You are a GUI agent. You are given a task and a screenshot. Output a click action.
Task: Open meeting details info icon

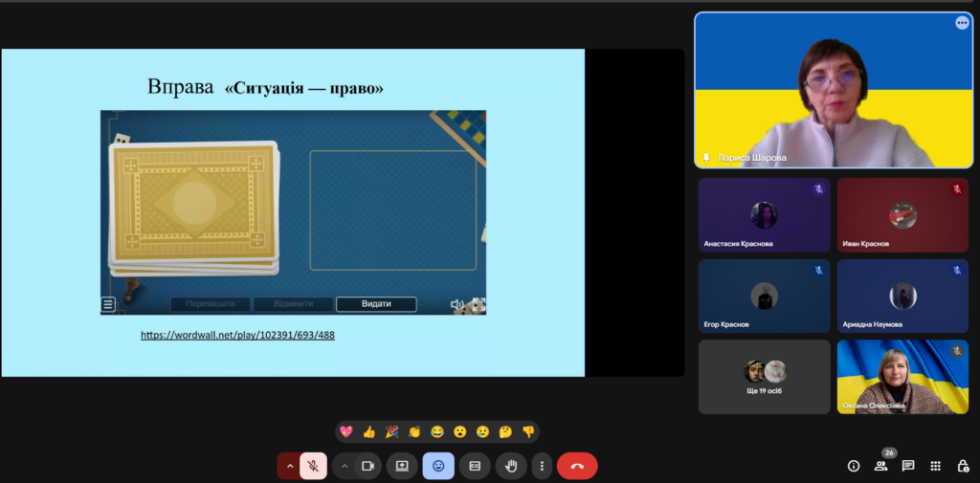(x=854, y=466)
